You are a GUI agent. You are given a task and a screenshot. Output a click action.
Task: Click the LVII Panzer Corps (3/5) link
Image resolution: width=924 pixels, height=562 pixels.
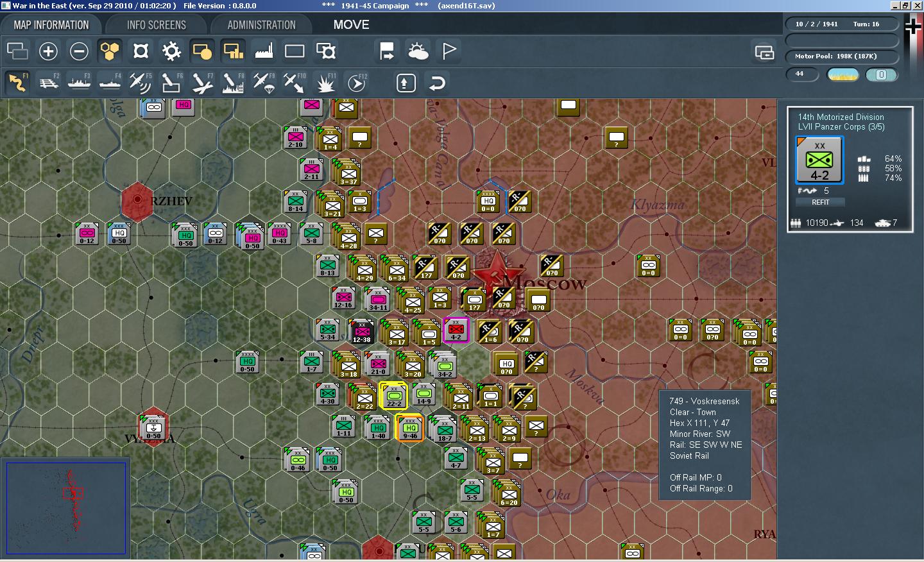click(x=841, y=126)
